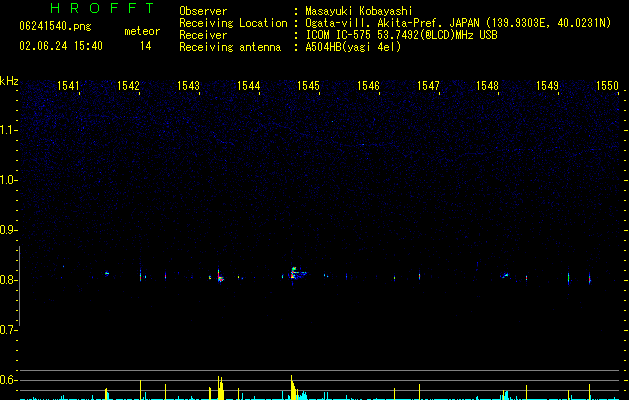Click the 1547 time axis label
This screenshot has width=629, height=400.
point(428,85)
